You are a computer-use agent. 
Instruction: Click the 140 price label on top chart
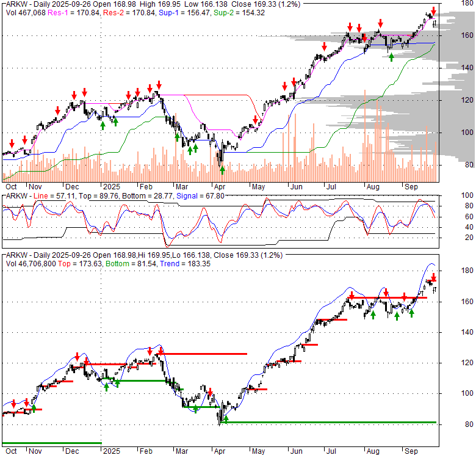tap(467, 68)
